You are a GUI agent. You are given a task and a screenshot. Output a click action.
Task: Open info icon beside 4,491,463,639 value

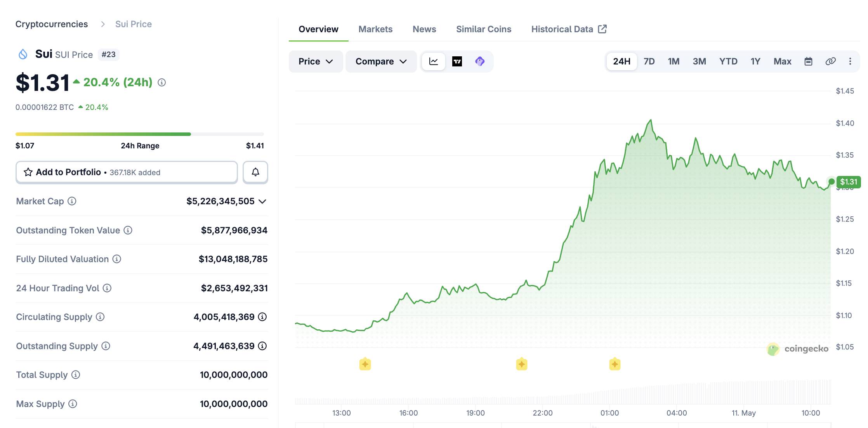262,346
